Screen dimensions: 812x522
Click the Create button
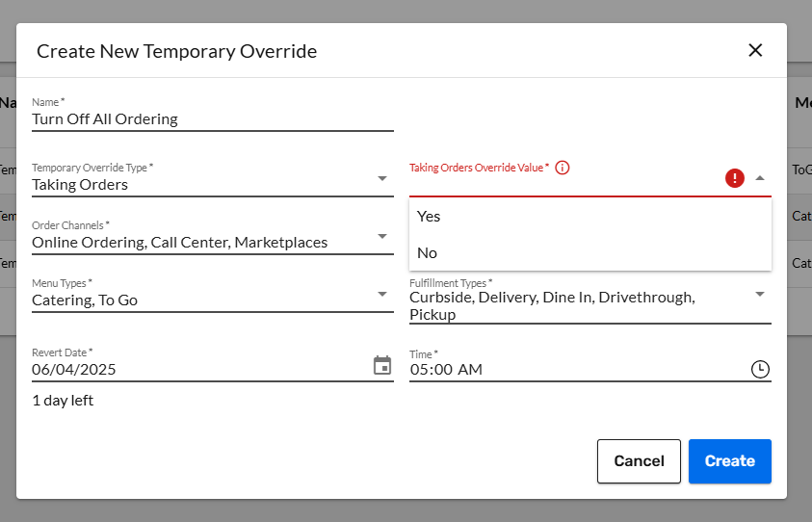coord(730,461)
